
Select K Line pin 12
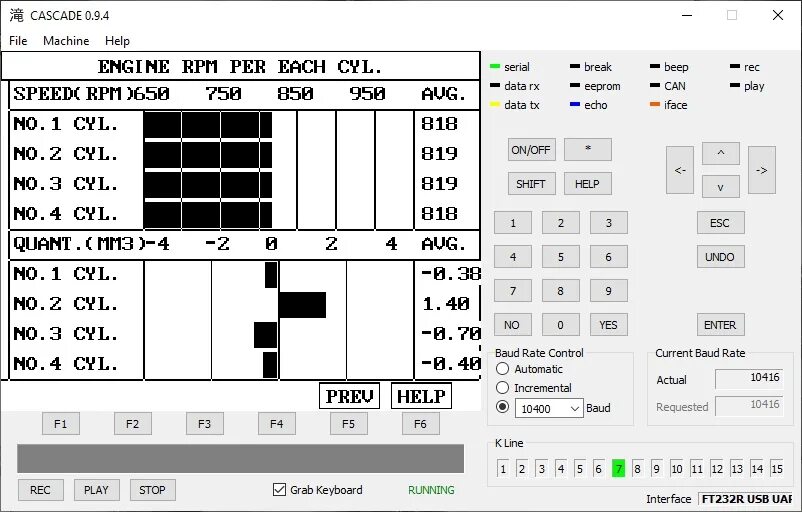717,469
